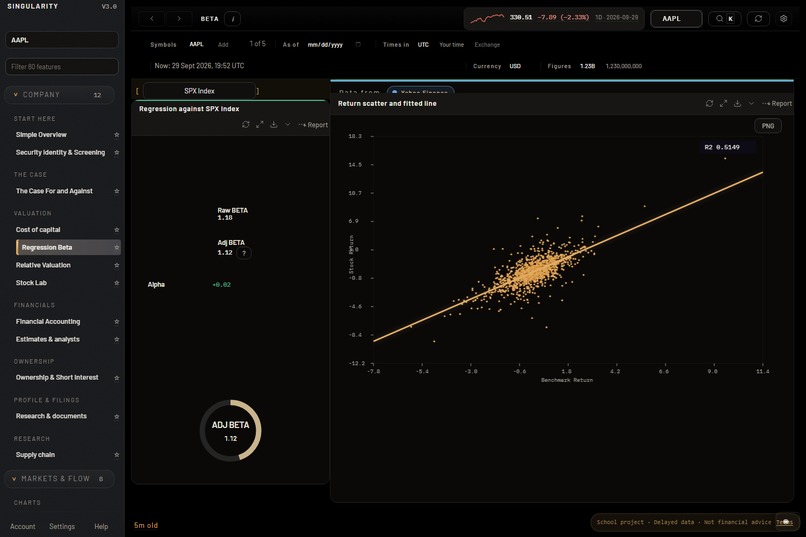Star Estimates & analysts feature
Viewport: 806px width, 537px height.
pos(117,339)
